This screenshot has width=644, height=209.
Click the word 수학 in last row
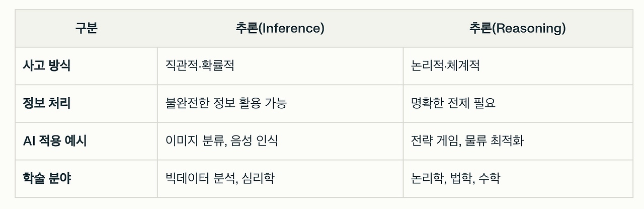pyautogui.click(x=490, y=178)
